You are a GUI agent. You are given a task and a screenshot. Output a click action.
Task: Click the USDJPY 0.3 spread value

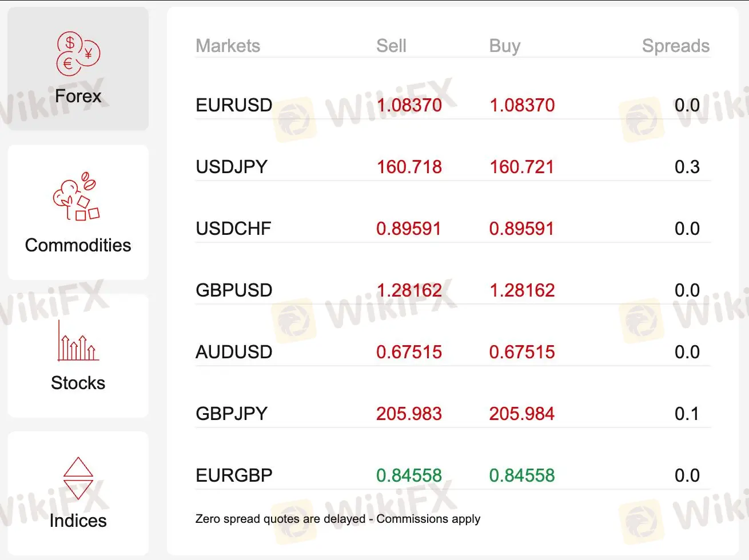(x=687, y=167)
